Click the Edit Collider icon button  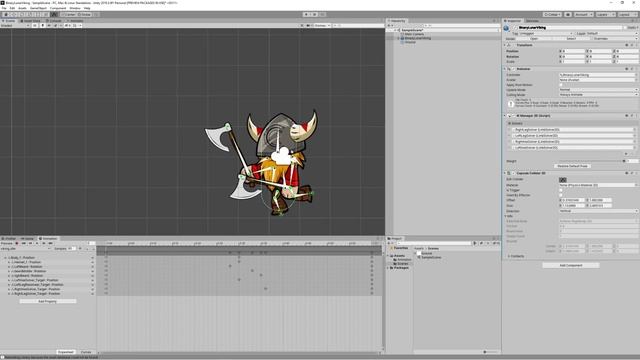(563, 180)
